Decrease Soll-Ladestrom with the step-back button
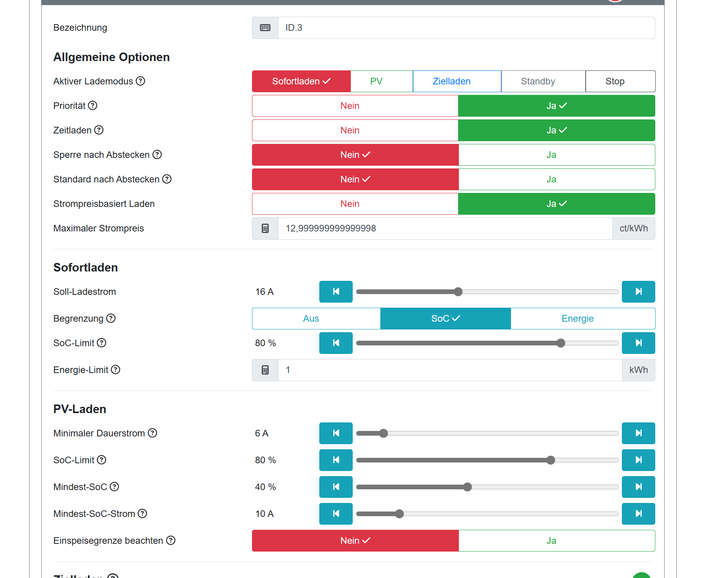This screenshot has width=728, height=578. point(336,292)
